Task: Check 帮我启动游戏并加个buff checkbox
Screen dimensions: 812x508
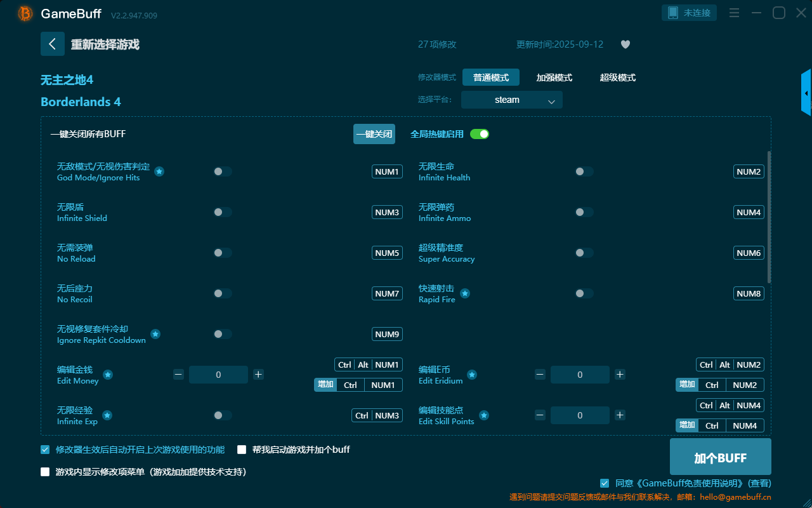Action: click(x=242, y=450)
